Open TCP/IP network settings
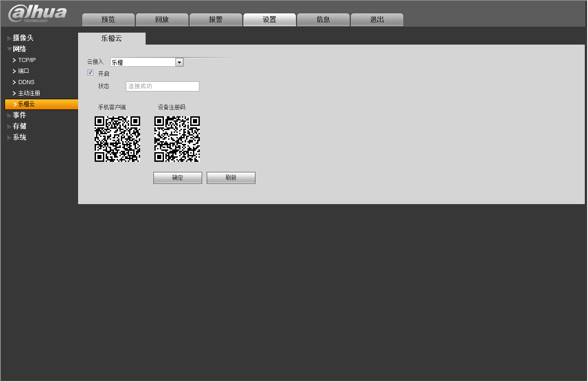 click(27, 60)
